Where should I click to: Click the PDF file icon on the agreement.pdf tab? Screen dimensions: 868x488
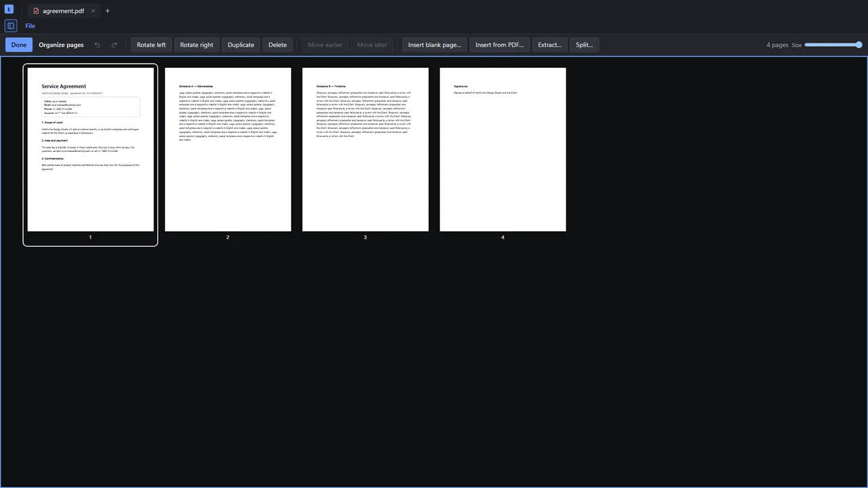[x=37, y=11]
